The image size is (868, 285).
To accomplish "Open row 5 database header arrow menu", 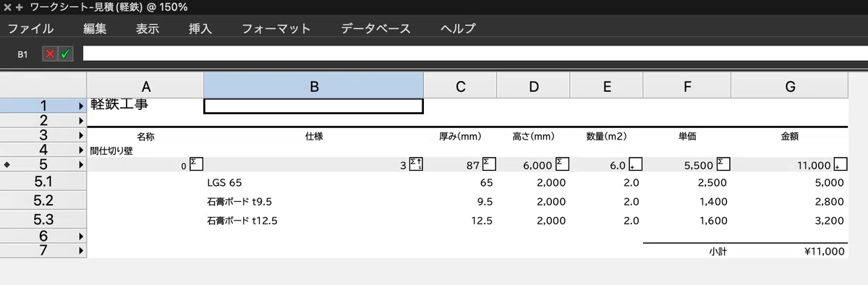I will (x=80, y=165).
